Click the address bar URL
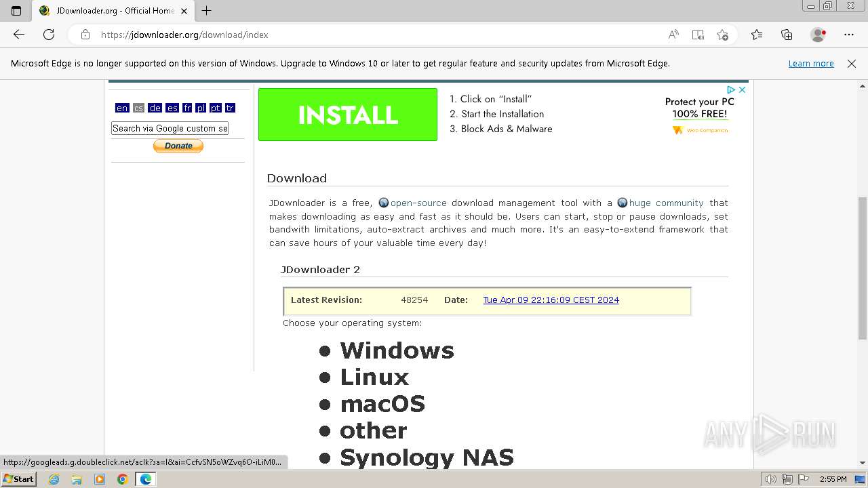 184,35
